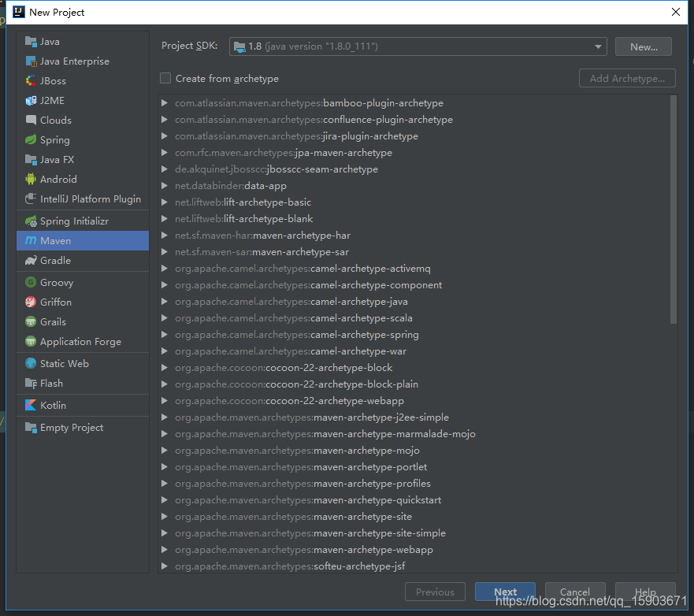Image resolution: width=694 pixels, height=616 pixels.
Task: Click the IntelliJ logo in title bar
Action: [x=19, y=12]
